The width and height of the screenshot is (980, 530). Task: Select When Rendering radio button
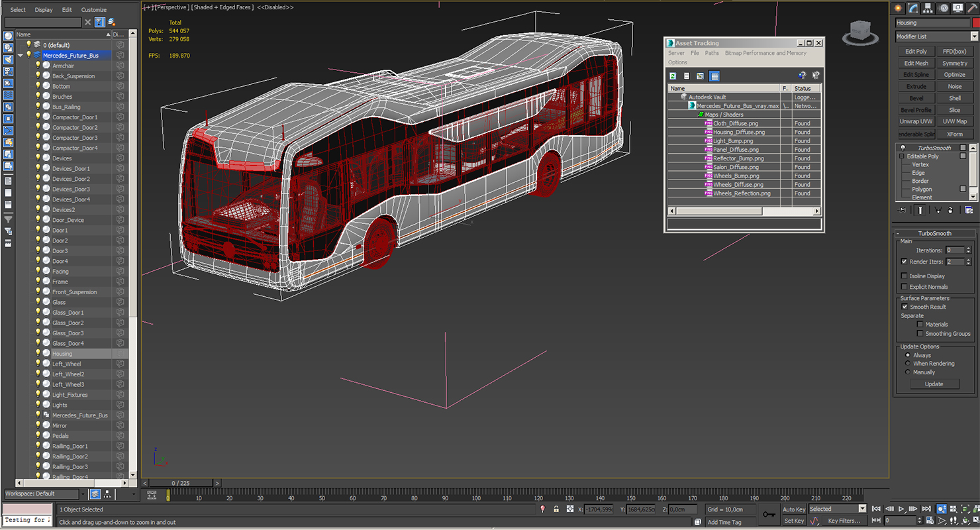click(908, 364)
